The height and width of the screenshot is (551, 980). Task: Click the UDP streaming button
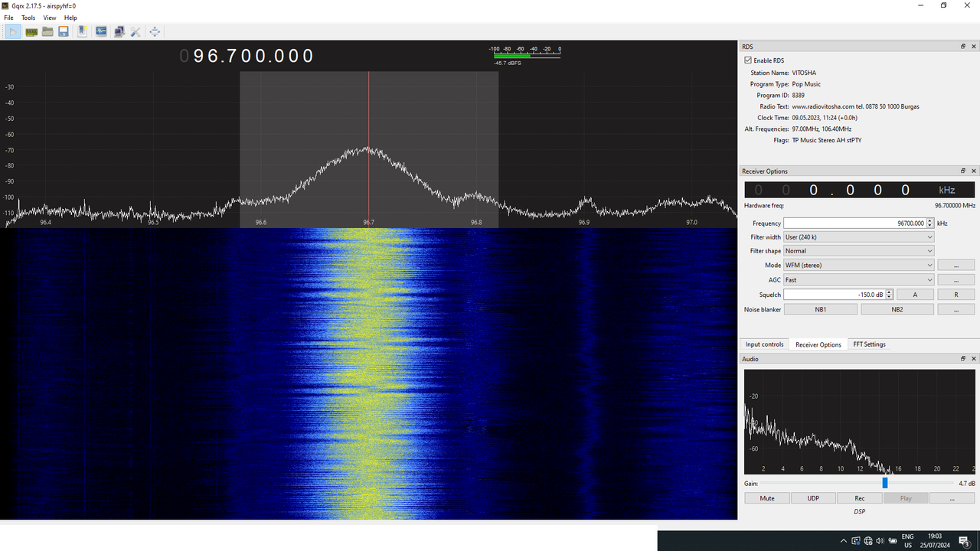[813, 498]
